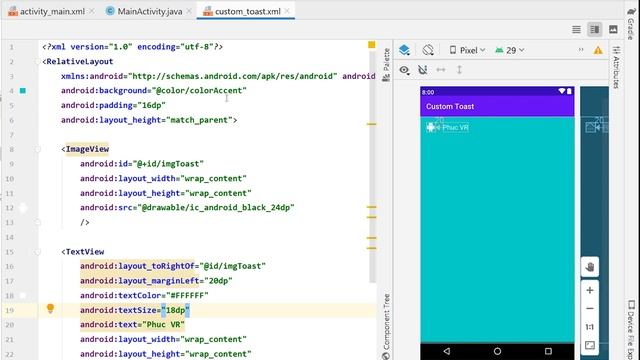Collapse the ImageView tag fold marker
This screenshot has height=360, width=640.
point(38,149)
